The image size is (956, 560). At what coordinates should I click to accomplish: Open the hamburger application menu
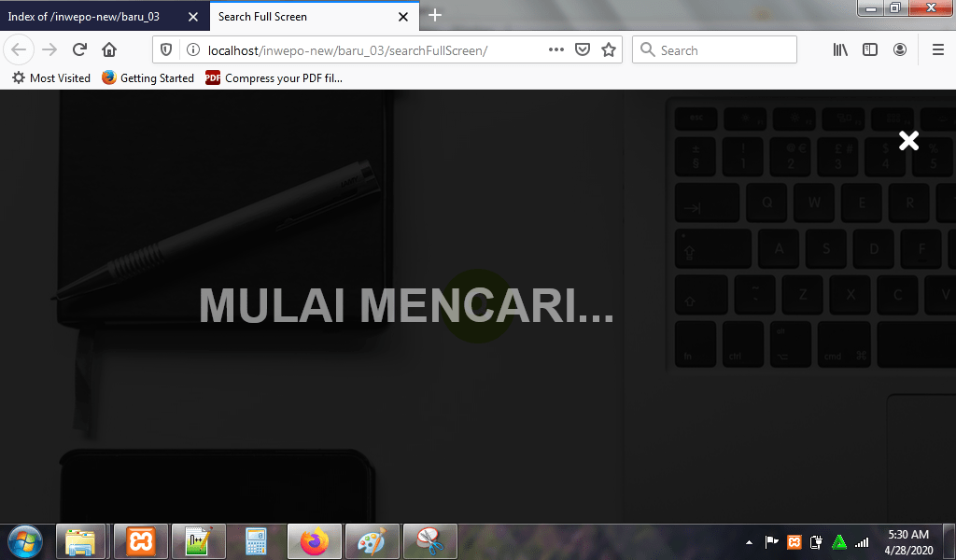(x=938, y=50)
